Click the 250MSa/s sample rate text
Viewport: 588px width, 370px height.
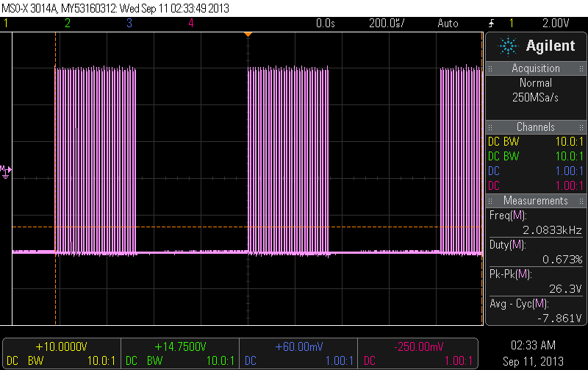click(x=536, y=98)
